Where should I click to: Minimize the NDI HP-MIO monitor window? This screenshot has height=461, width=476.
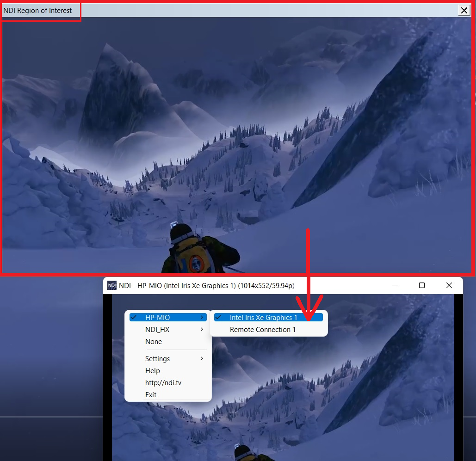(x=395, y=285)
